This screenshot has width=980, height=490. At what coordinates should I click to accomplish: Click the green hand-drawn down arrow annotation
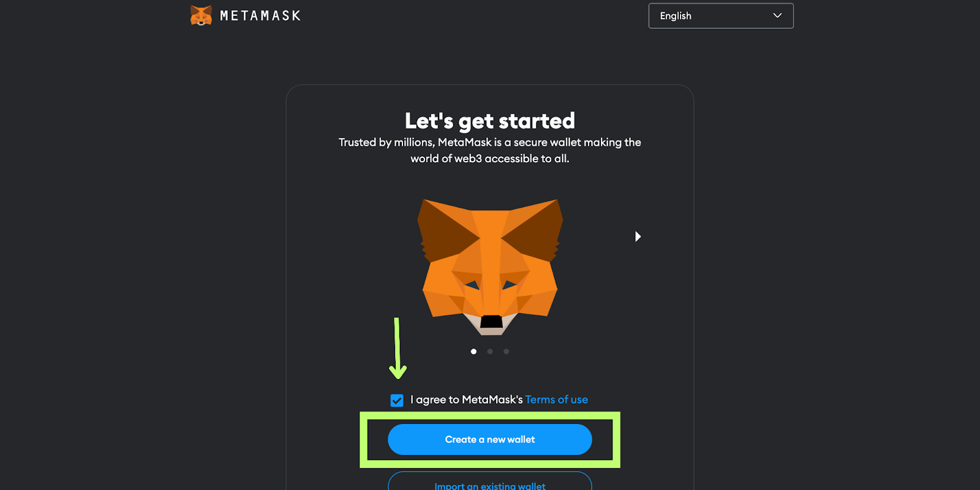coord(398,348)
